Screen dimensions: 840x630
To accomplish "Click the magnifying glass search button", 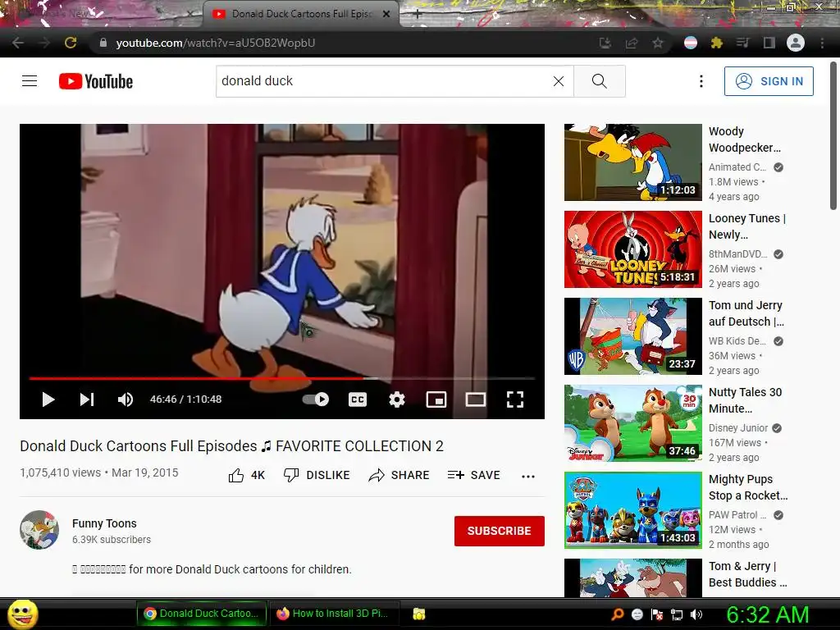I will [x=600, y=81].
